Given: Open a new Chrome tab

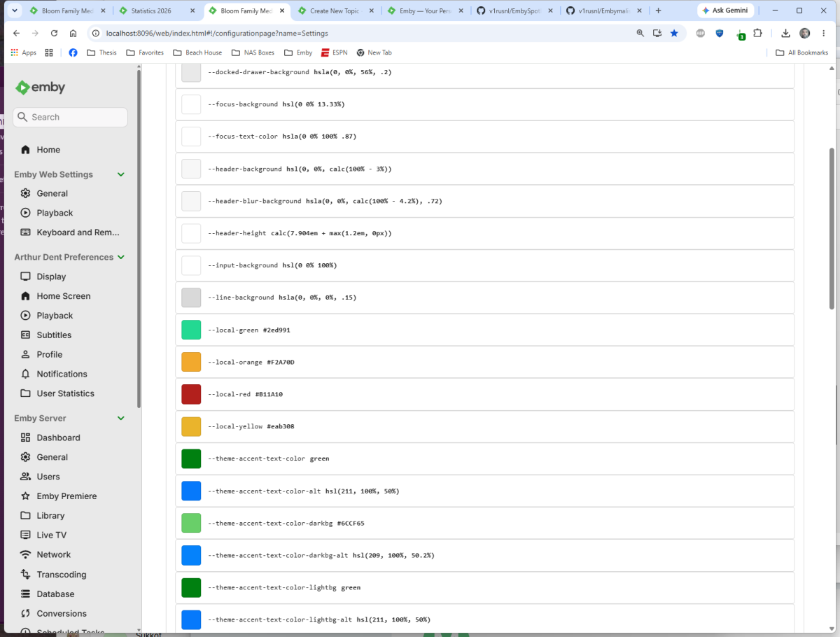Looking at the screenshot, I should coord(658,10).
